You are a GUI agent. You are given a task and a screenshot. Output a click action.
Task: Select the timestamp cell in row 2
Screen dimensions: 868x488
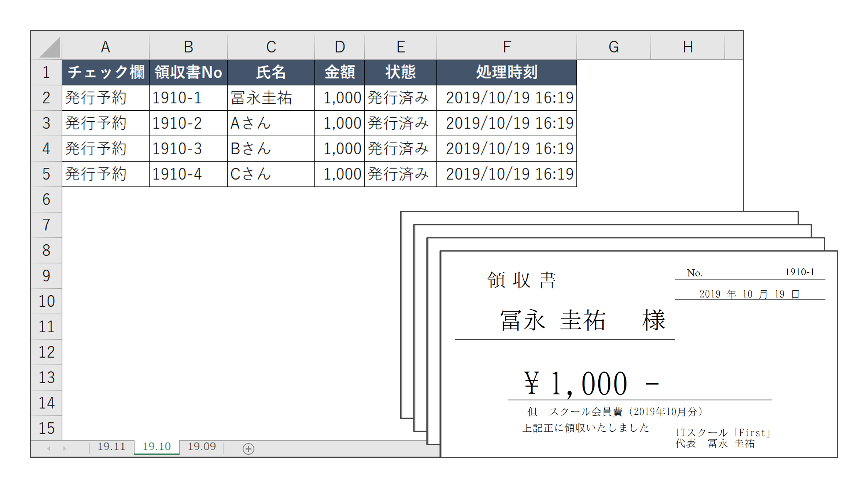(x=507, y=98)
